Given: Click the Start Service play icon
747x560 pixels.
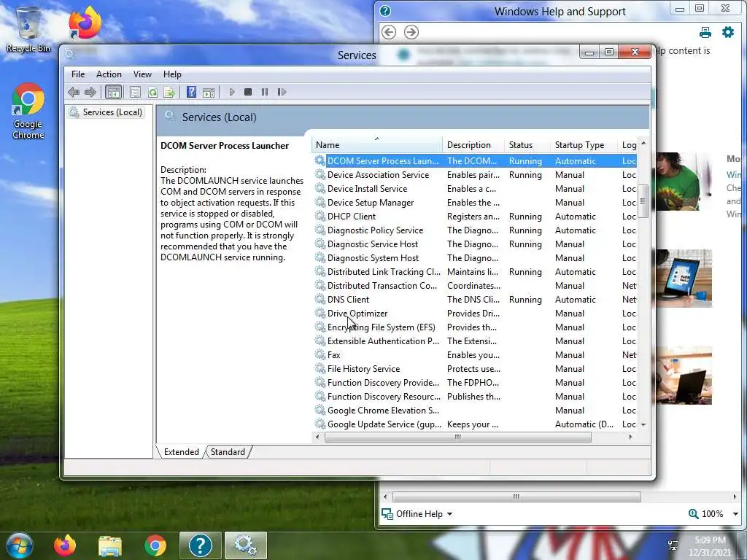Looking at the screenshot, I should tap(231, 92).
